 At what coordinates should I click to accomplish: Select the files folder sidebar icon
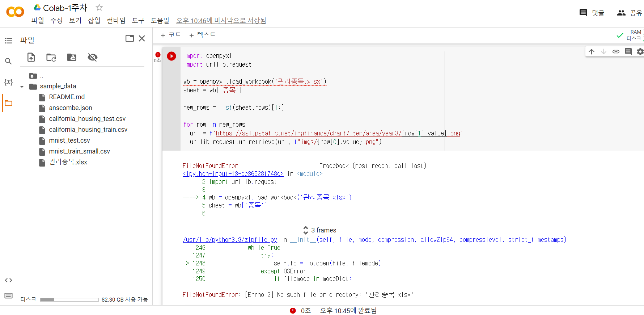click(x=8, y=103)
